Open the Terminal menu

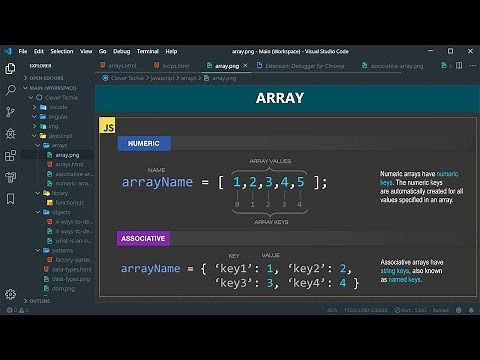pyautogui.click(x=148, y=51)
